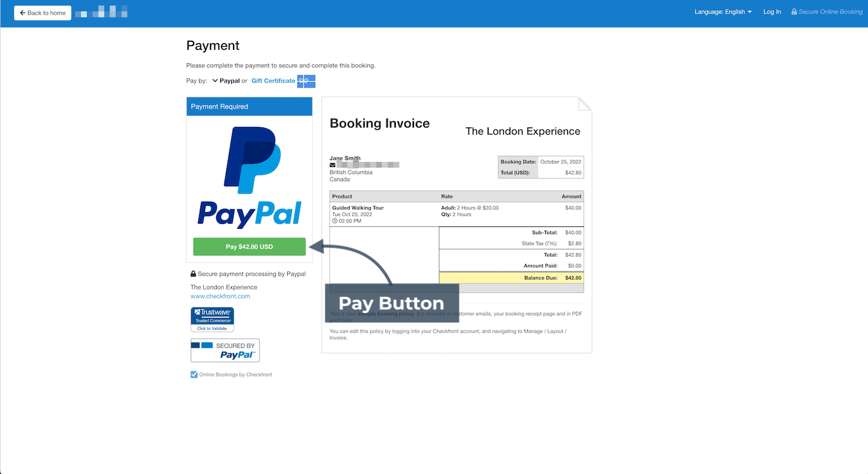Select the Adult: 2 Hours @ $20.00 rate
The height and width of the screenshot is (474, 868).
click(x=470, y=208)
